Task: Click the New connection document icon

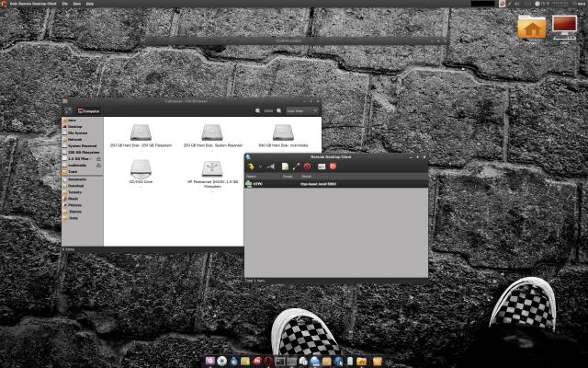Action: [x=285, y=167]
